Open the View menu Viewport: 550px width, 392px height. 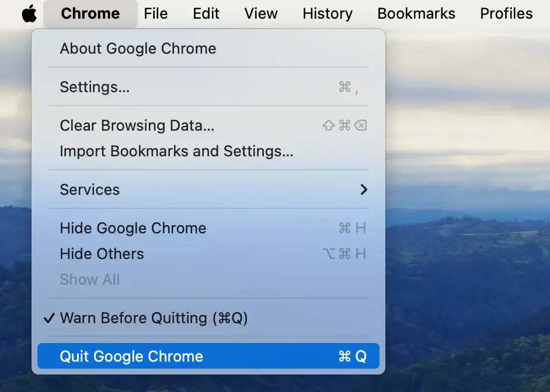(261, 13)
